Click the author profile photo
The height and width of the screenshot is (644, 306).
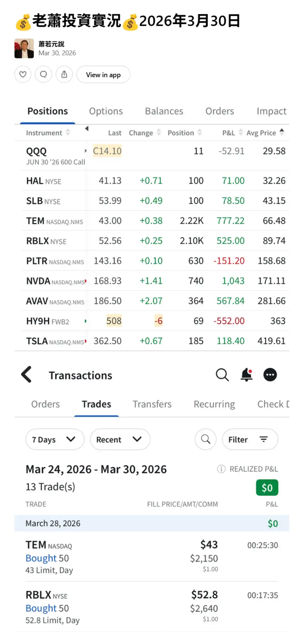tap(24, 48)
